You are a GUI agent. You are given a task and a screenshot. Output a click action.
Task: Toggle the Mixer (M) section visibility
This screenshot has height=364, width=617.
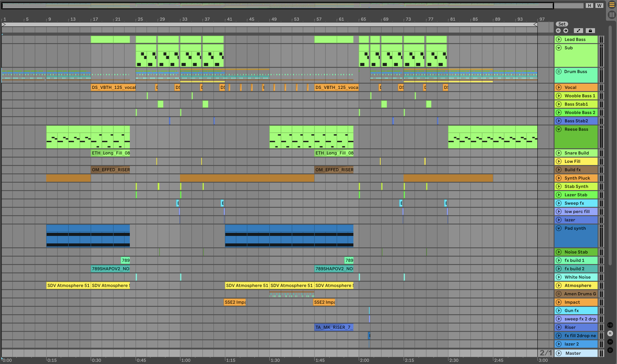click(x=610, y=342)
